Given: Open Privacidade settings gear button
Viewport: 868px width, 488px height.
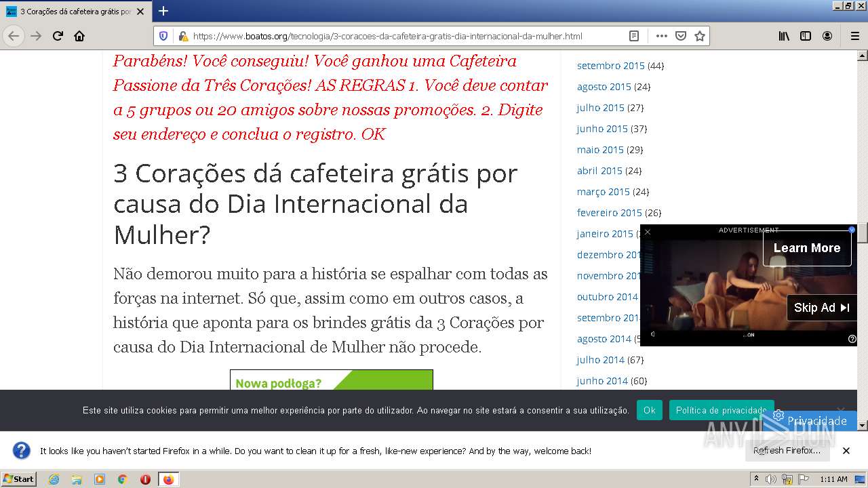Looking at the screenshot, I should click(x=810, y=420).
